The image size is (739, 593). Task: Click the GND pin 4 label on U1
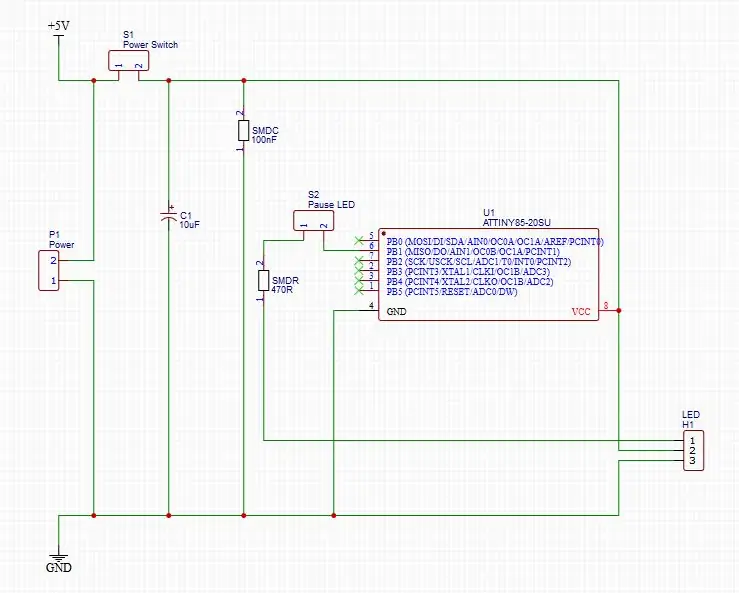[396, 312]
